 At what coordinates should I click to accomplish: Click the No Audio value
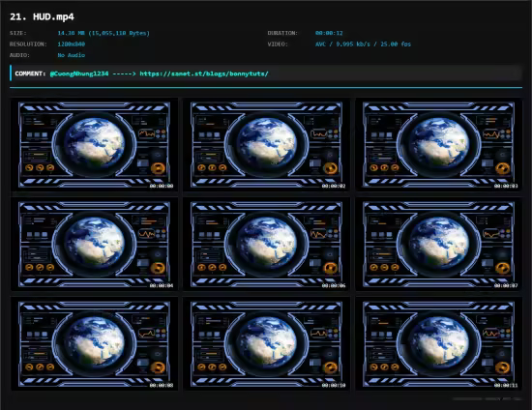tap(72, 55)
